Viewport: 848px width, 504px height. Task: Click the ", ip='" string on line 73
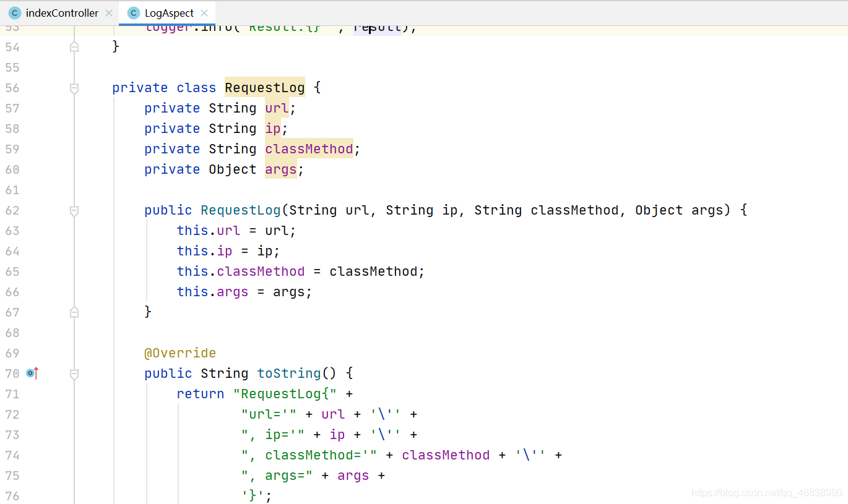point(273,435)
